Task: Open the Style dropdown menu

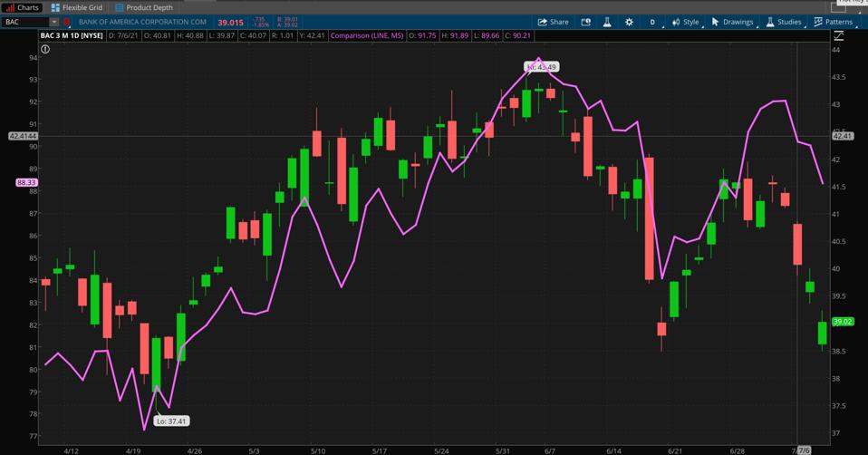Action: click(685, 22)
